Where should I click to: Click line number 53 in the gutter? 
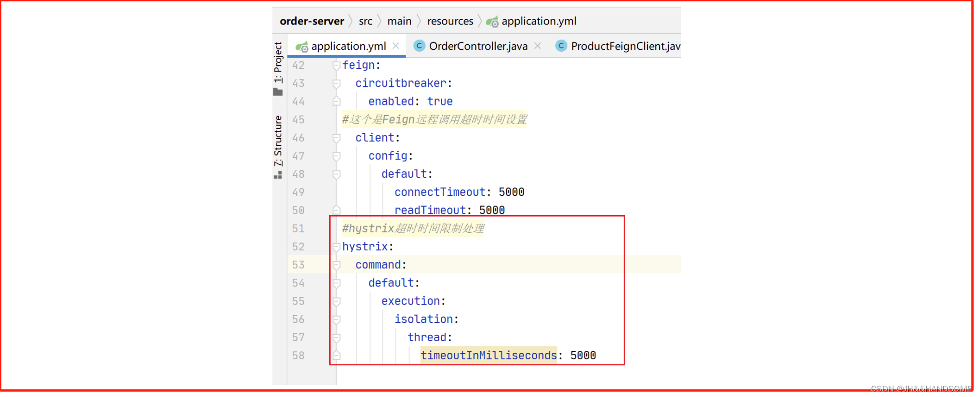click(298, 265)
